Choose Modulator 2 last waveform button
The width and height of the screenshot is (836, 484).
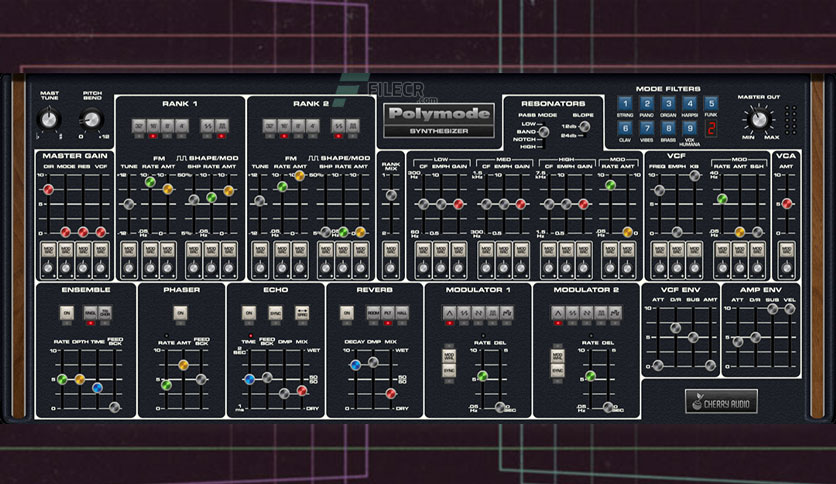point(615,313)
